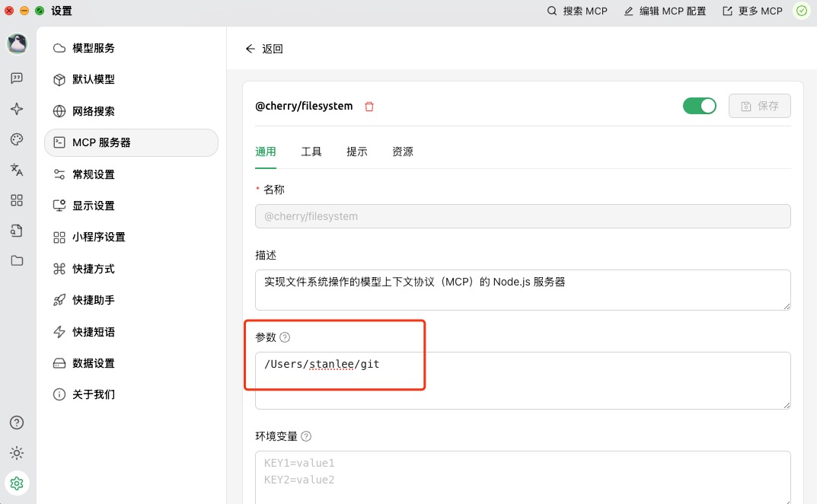Toggle the theme sun icon

click(17, 453)
